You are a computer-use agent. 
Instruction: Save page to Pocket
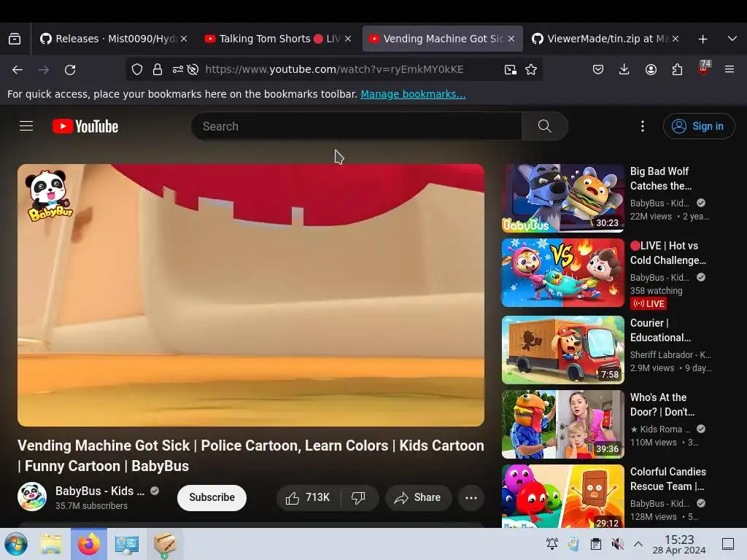[598, 69]
